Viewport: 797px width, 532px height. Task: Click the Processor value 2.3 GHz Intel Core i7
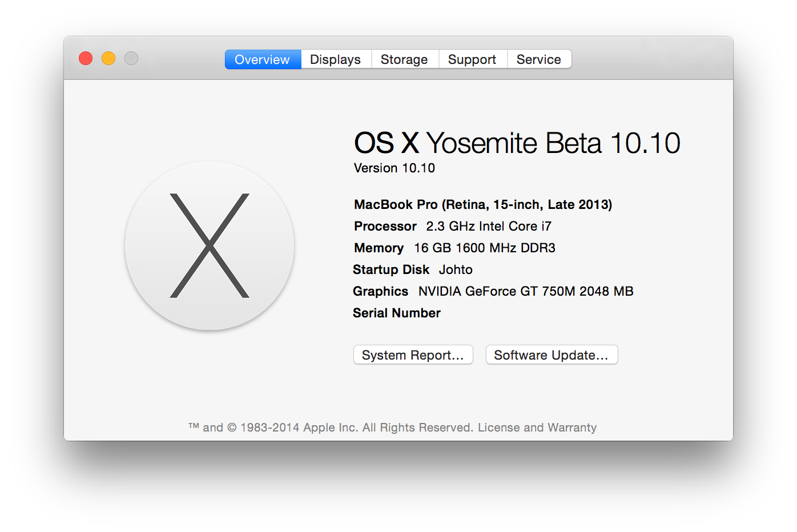click(489, 226)
